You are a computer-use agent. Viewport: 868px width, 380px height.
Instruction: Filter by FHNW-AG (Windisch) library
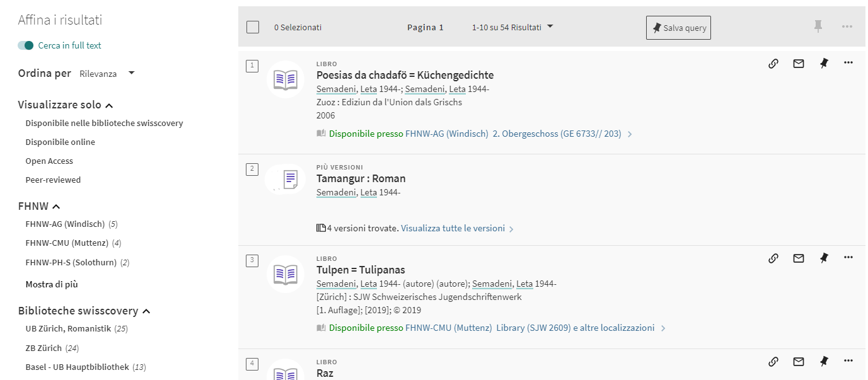(65, 224)
